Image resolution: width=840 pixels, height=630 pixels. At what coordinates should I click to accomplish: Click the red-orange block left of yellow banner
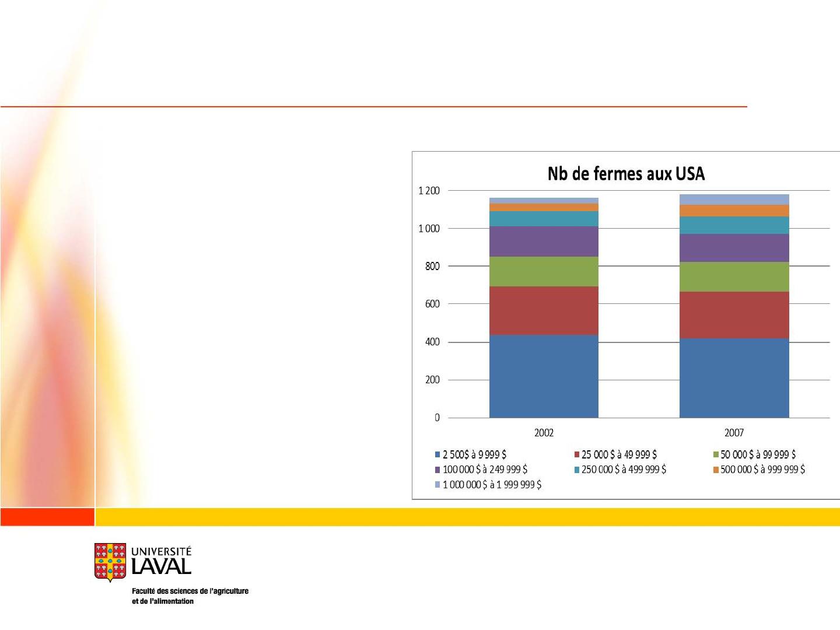tap(47, 517)
